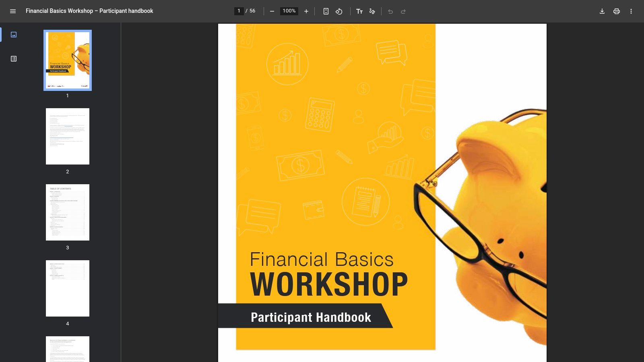Viewport: 644px width, 362px height.
Task: Open the partially visible page 5 thumbnail
Action: [x=68, y=349]
